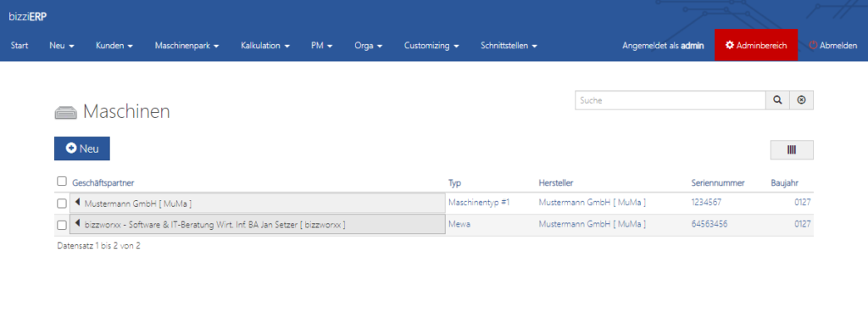This screenshot has height=313, width=868.
Task: Click serial number 1234567
Action: 706,203
